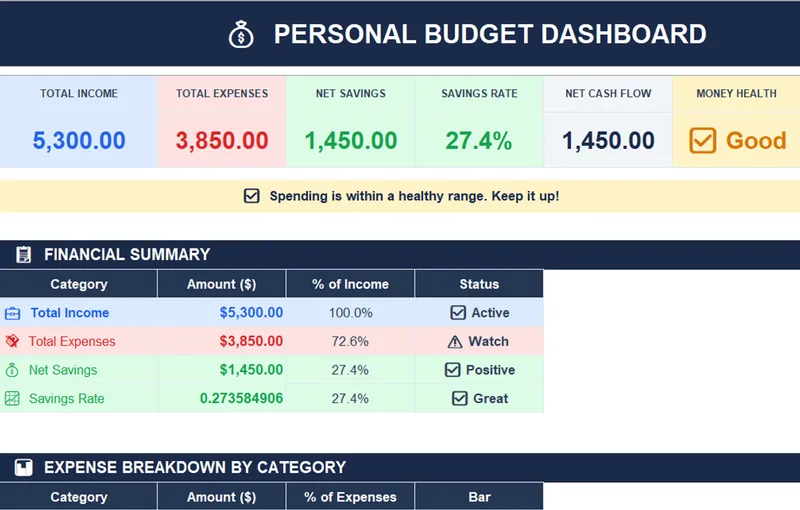Screen dimensions: 800x510
Task: Select the PERSONAL BUDGET DASHBOARD title
Action: (490, 35)
